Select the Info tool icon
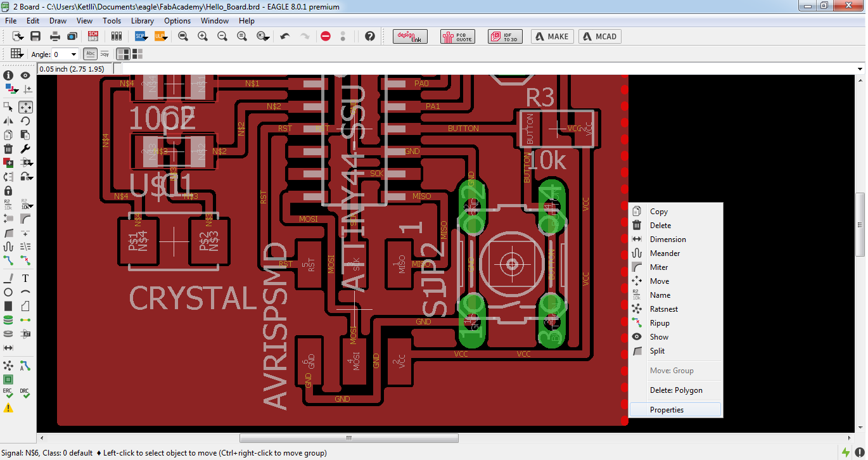Image resolution: width=868 pixels, height=460 pixels. coord(8,75)
